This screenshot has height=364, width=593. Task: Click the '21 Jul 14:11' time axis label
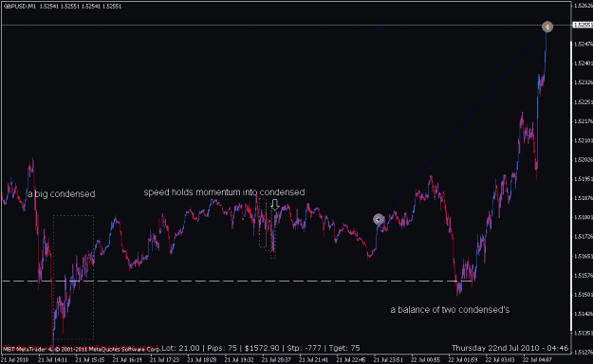[53, 360]
